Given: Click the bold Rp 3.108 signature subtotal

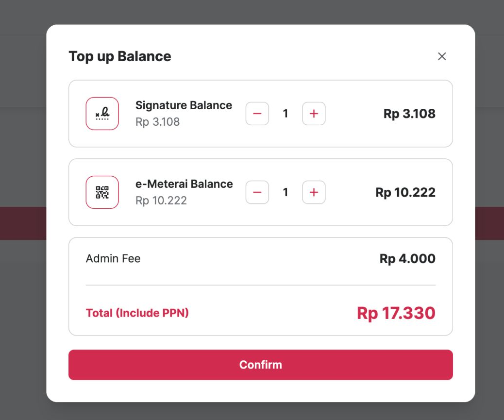Looking at the screenshot, I should coord(409,114).
